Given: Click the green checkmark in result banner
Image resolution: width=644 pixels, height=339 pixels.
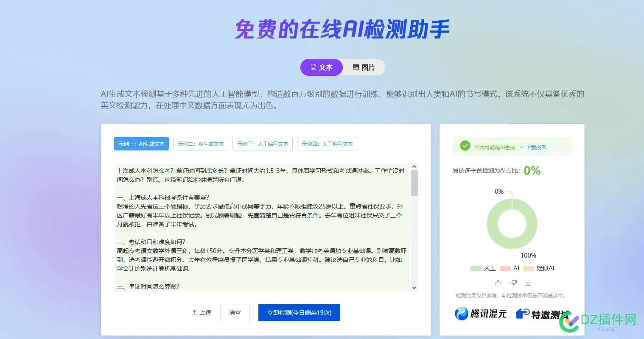Looking at the screenshot, I should pyautogui.click(x=465, y=146).
